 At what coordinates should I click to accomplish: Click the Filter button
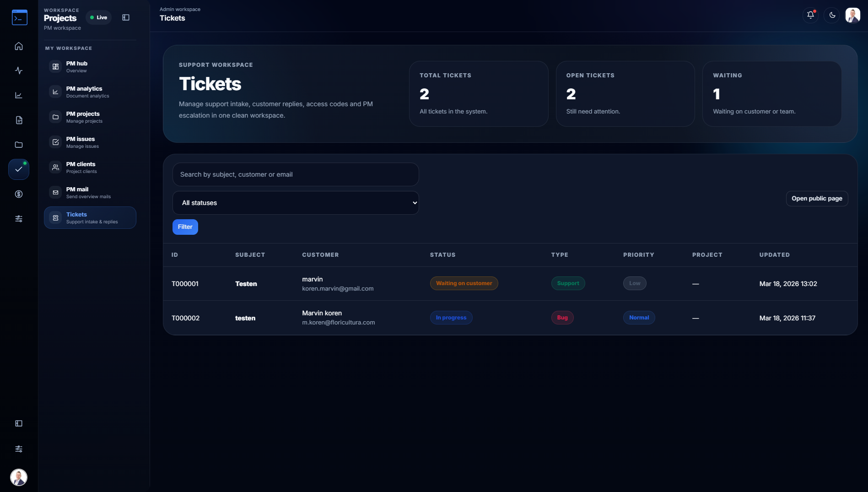click(x=185, y=227)
